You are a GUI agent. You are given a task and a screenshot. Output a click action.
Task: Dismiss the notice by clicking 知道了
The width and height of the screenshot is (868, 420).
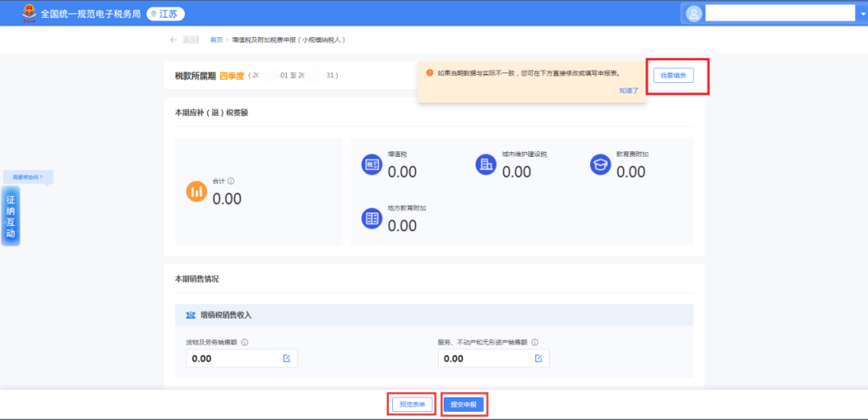[628, 90]
